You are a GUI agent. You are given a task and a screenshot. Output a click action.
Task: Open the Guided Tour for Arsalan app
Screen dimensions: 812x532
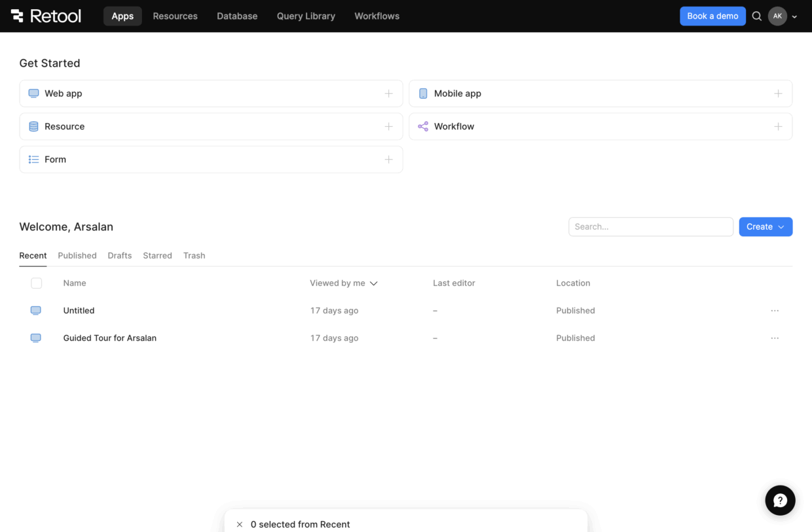(x=109, y=338)
